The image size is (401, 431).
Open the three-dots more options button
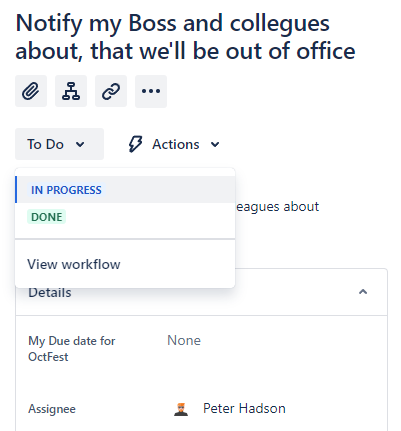click(151, 91)
